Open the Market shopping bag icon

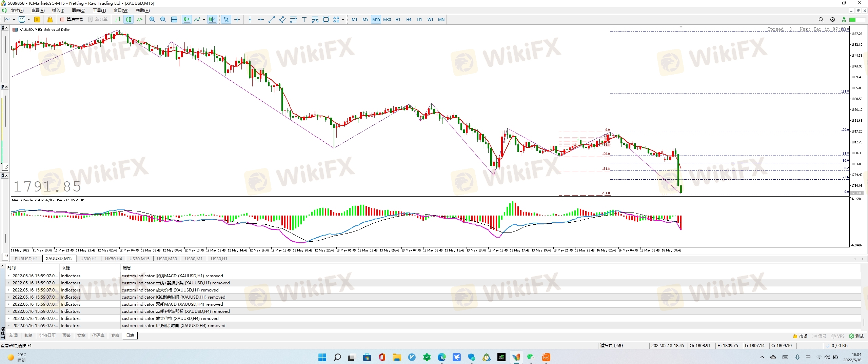pos(50,20)
